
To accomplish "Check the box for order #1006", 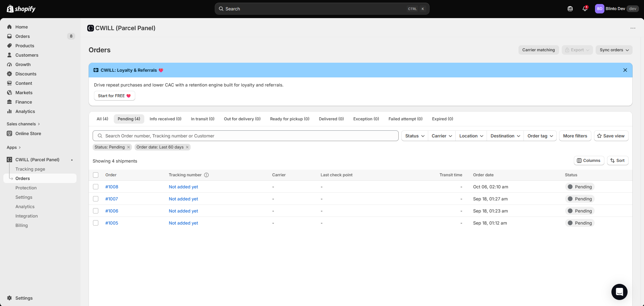I will [96, 211].
